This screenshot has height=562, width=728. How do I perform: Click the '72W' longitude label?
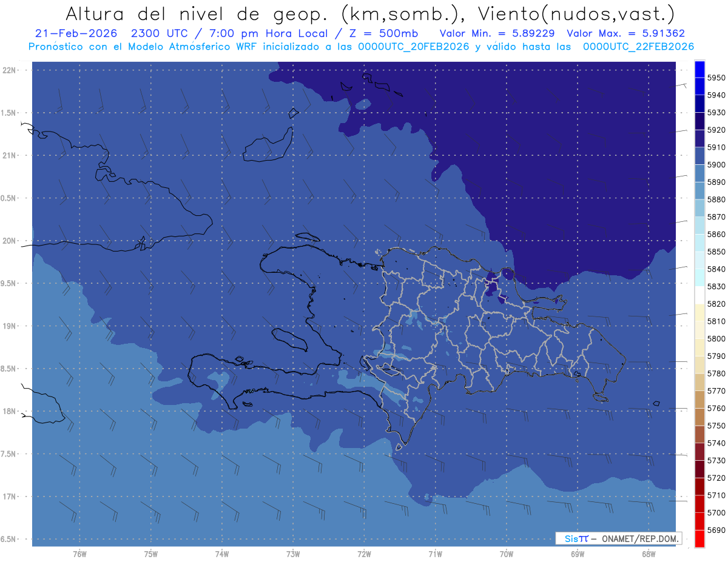coord(364,554)
